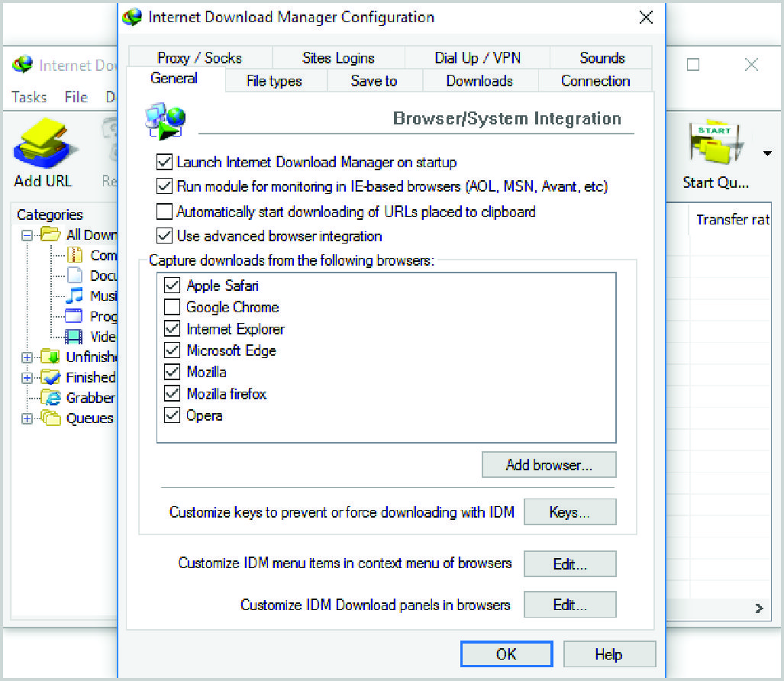Confirm settings with the OK button
Viewport: 784px width, 681px height.
506,654
